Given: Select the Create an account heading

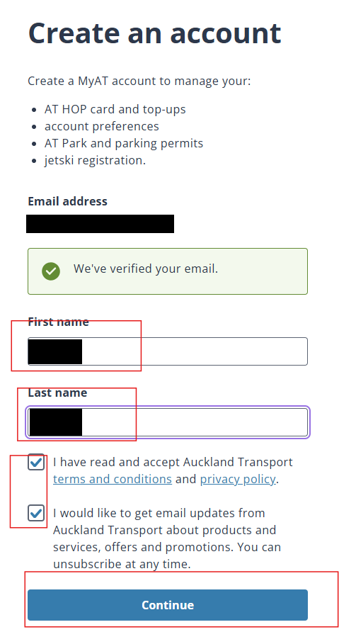Looking at the screenshot, I should (155, 33).
